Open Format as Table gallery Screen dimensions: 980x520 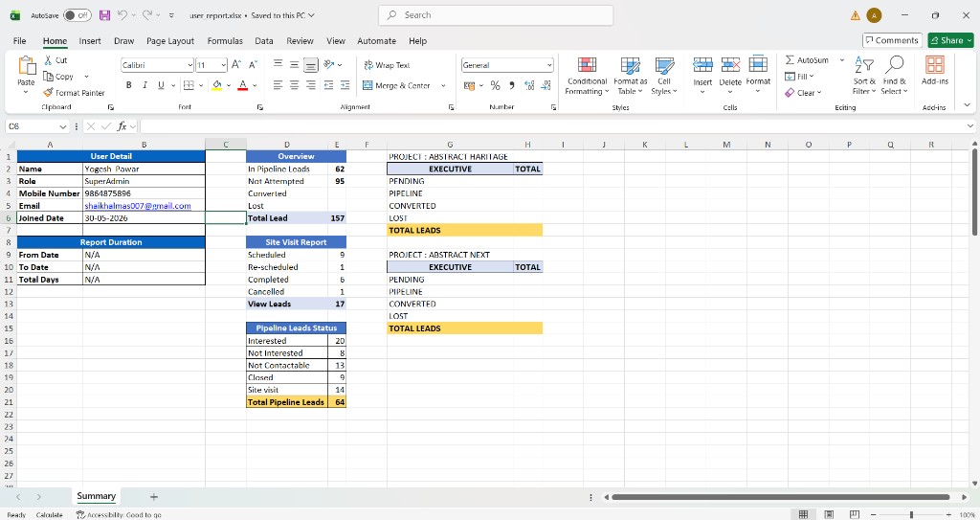tap(630, 76)
